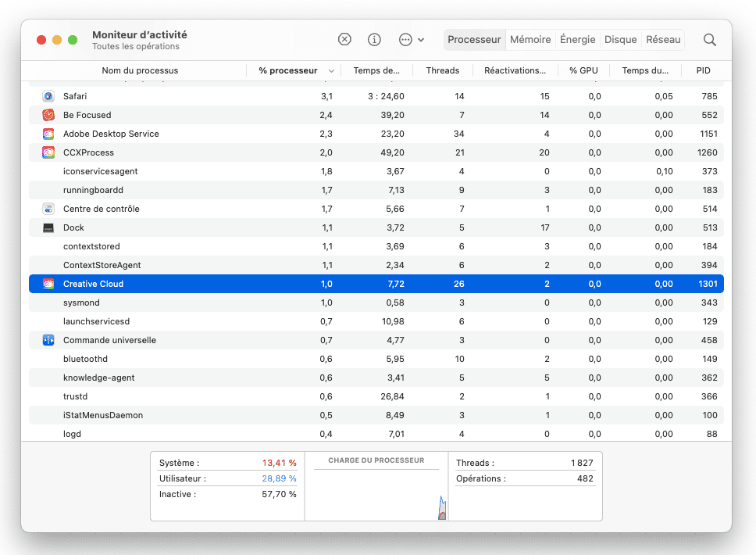Sort by the Nom du processus column

(140, 70)
